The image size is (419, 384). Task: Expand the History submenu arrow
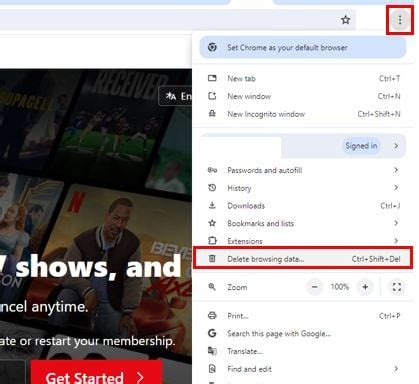coord(396,188)
